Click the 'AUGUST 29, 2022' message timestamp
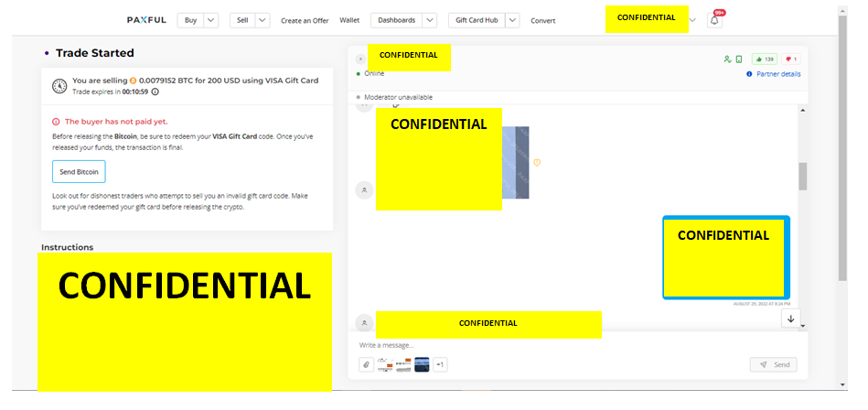 click(762, 304)
